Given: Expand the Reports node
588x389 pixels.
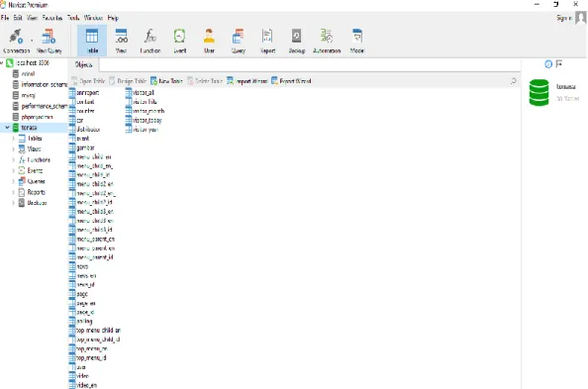Looking at the screenshot, I should (x=14, y=192).
